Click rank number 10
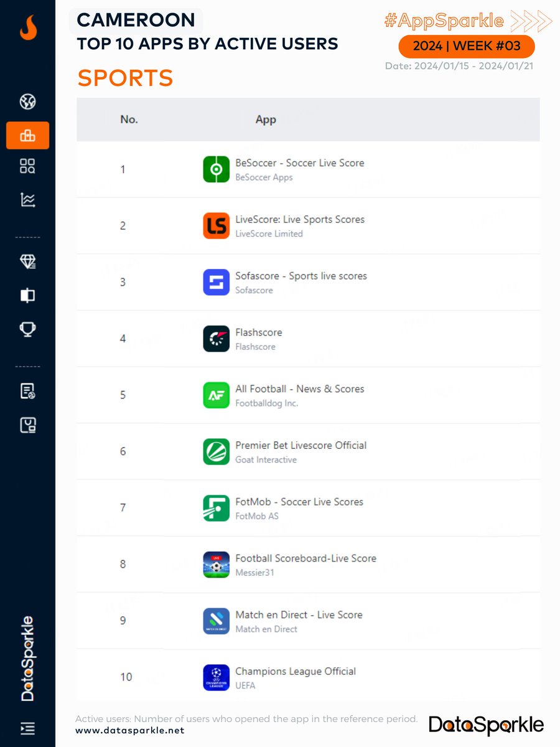 (126, 677)
